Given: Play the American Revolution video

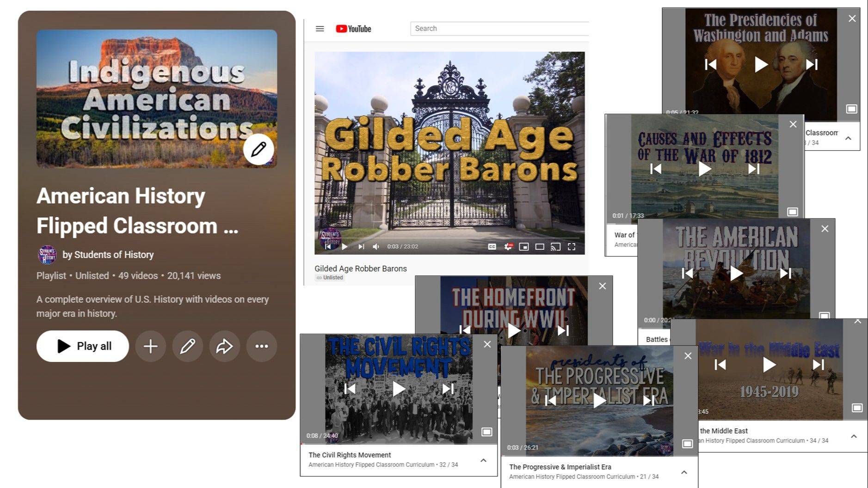Looking at the screenshot, I should [x=736, y=274].
